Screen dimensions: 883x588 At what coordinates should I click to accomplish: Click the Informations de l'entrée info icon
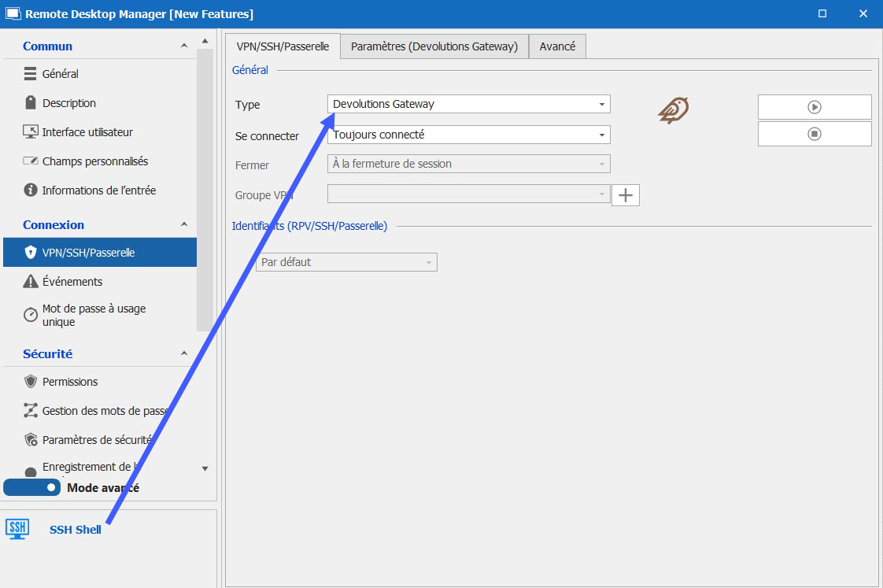pyautogui.click(x=31, y=190)
